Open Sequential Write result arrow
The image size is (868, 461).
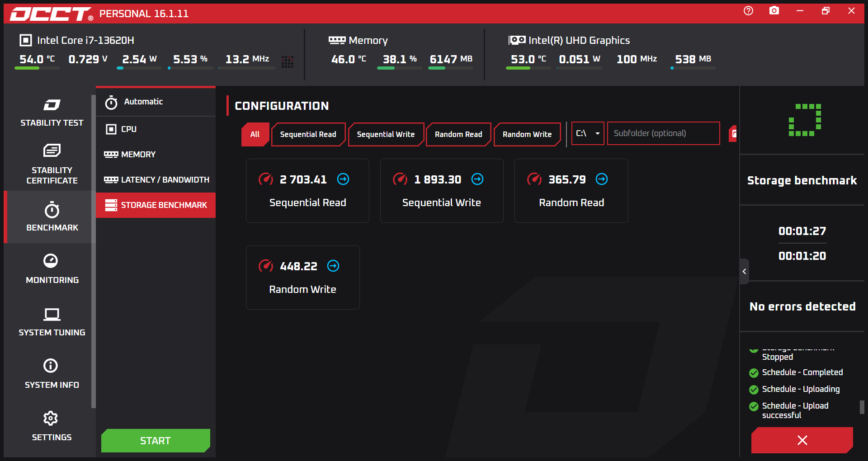tap(477, 179)
